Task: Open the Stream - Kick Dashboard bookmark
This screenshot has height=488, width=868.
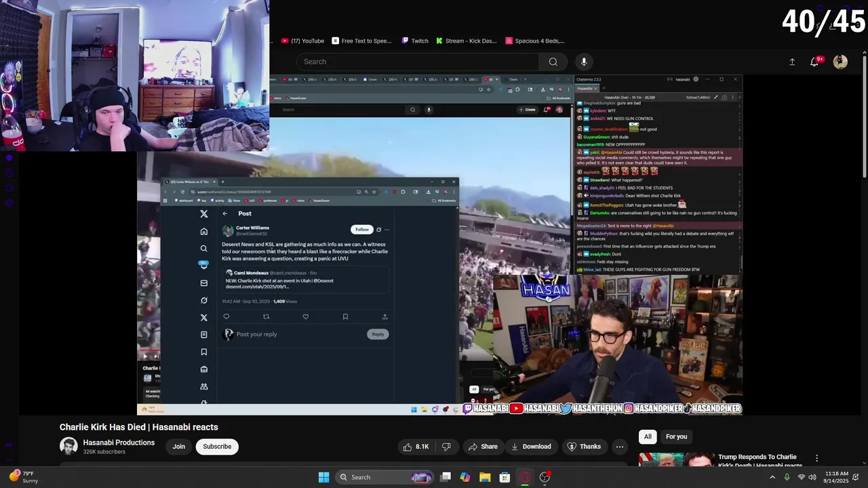Action: 467,41
